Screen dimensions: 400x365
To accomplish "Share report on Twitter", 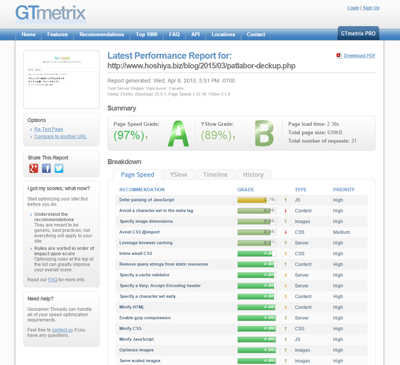I will tap(59, 168).
